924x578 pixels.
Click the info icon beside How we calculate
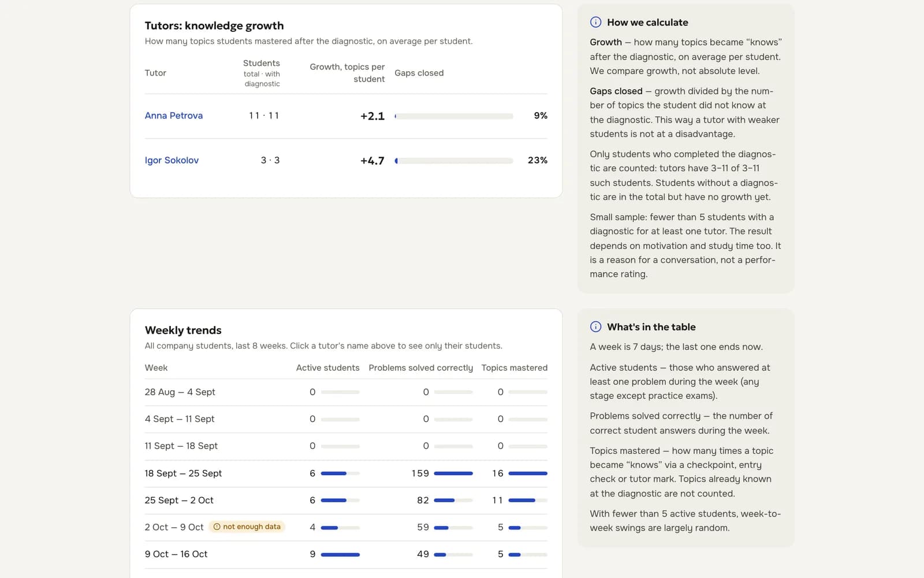[595, 23]
